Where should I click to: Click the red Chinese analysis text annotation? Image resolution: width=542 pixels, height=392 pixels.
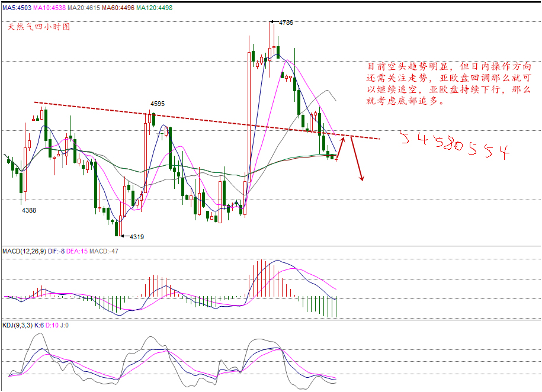(x=449, y=83)
